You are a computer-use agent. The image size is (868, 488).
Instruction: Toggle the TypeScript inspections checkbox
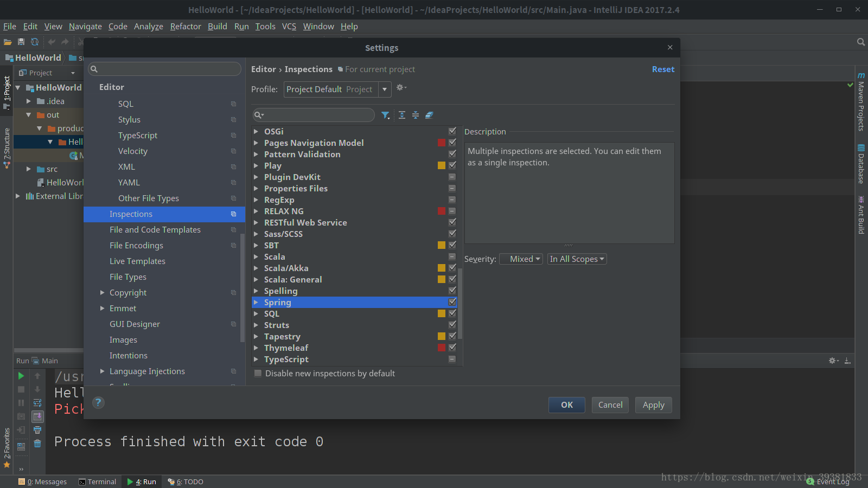click(452, 359)
